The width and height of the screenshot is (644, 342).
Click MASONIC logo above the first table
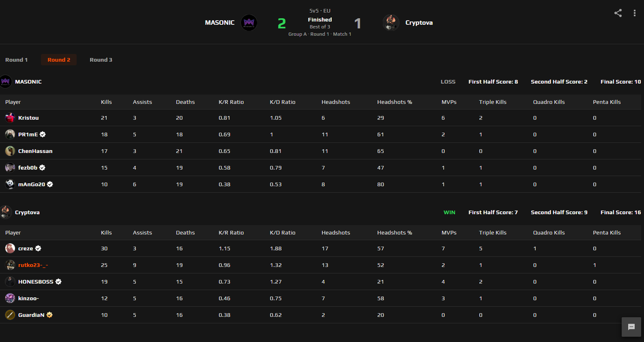click(x=6, y=82)
